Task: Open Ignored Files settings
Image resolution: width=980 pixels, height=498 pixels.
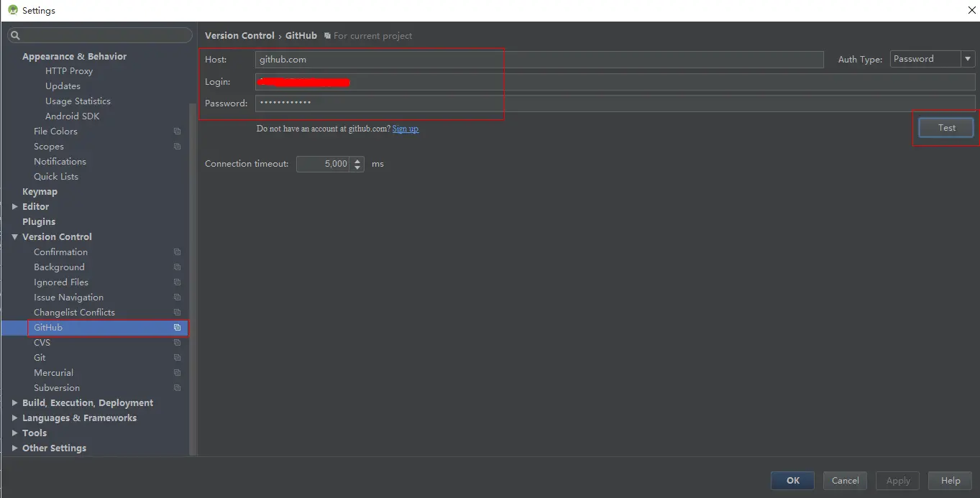Action: [61, 282]
